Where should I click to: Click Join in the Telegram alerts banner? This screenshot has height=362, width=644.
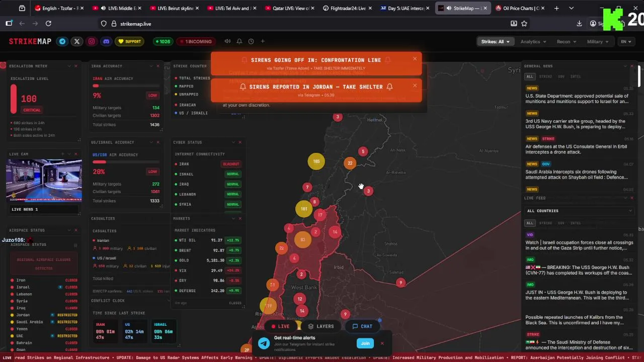click(365, 343)
